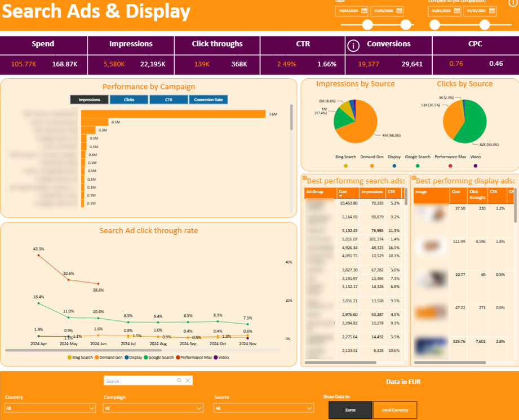
Task: Click the 301,374 impressions cell
Action: tap(376, 239)
